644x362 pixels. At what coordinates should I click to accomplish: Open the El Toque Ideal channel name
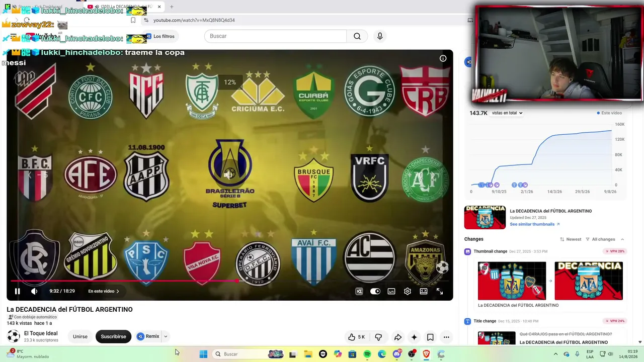[x=41, y=333]
